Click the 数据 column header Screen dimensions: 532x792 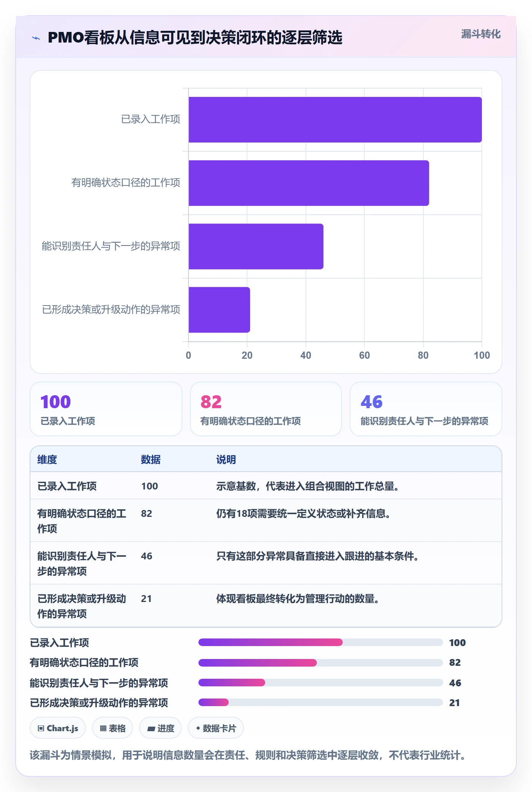click(151, 459)
